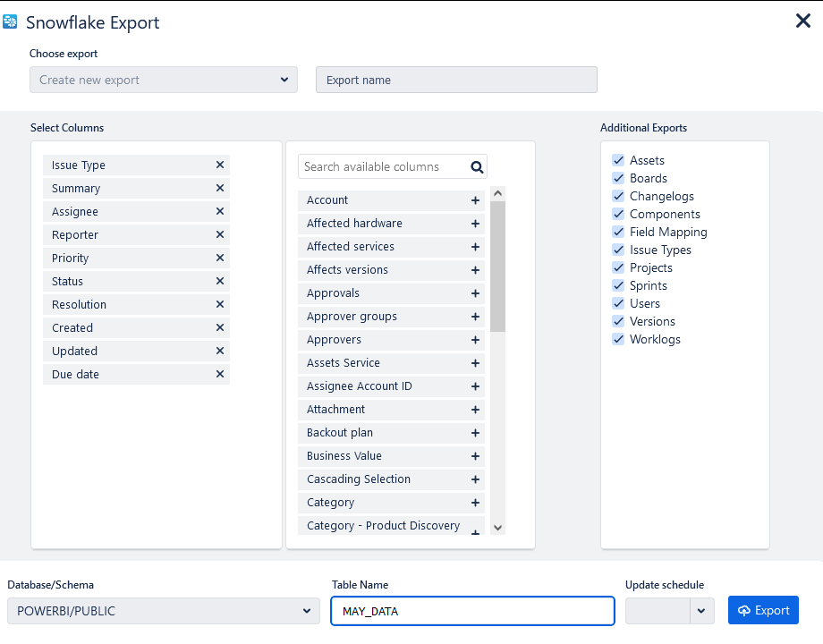Add the Attachment column
This screenshot has height=644, width=823.
(475, 410)
